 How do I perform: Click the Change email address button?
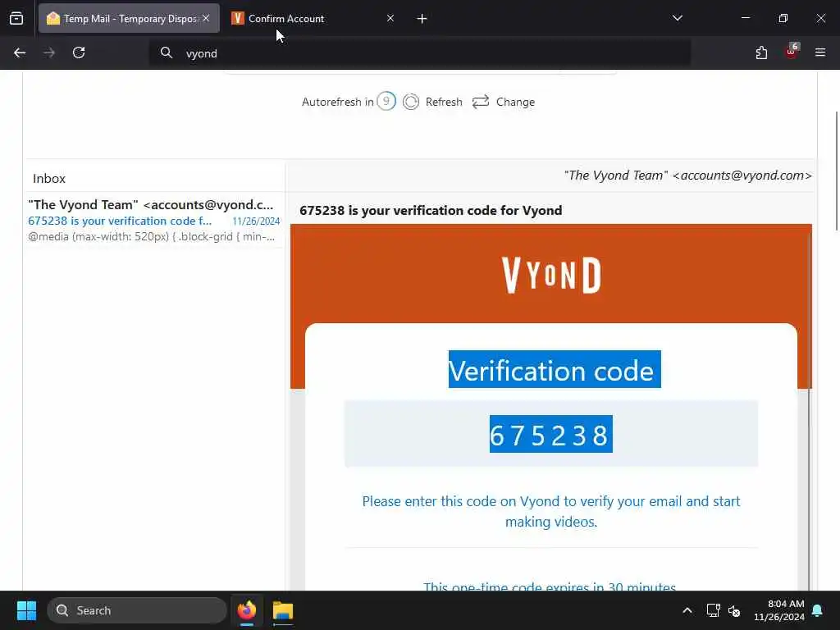[x=504, y=102]
